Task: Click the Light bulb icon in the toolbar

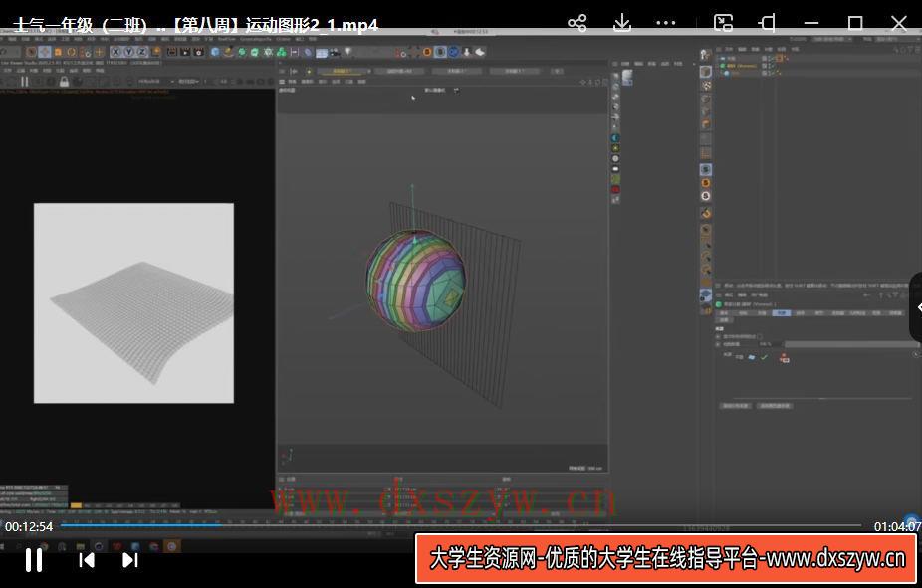Action: [348, 52]
